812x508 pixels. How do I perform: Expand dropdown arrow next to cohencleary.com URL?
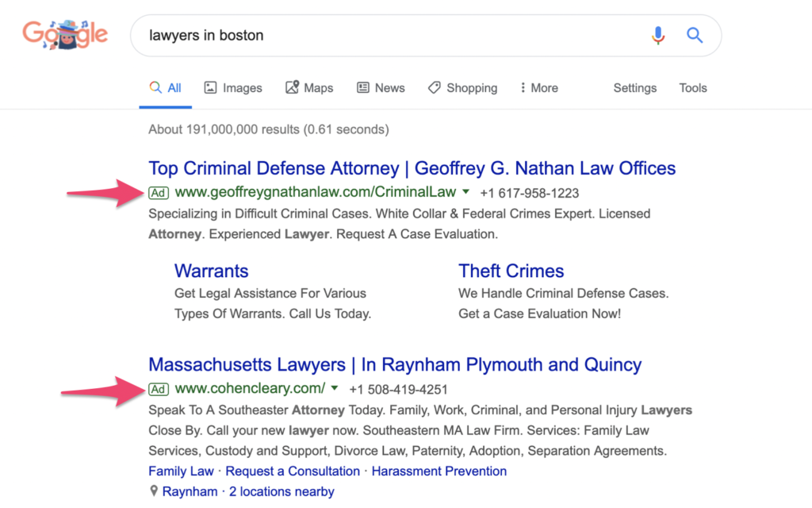click(335, 387)
